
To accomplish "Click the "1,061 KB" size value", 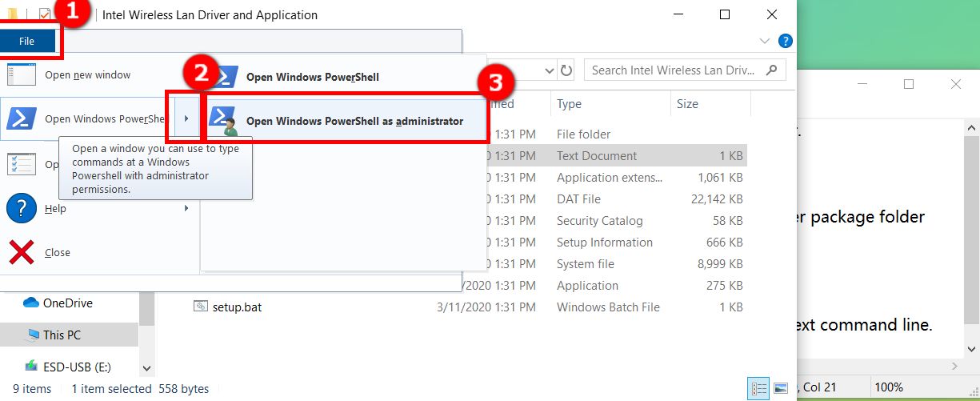I will [x=720, y=178].
